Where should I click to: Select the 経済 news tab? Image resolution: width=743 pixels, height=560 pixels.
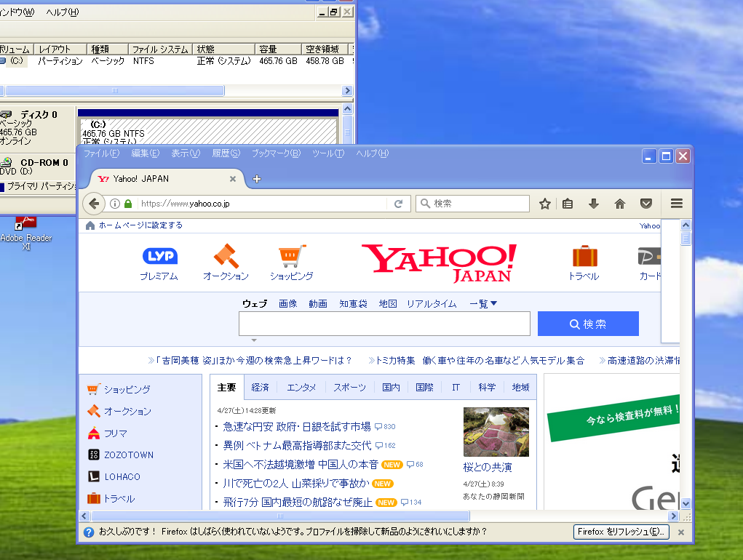pyautogui.click(x=260, y=387)
